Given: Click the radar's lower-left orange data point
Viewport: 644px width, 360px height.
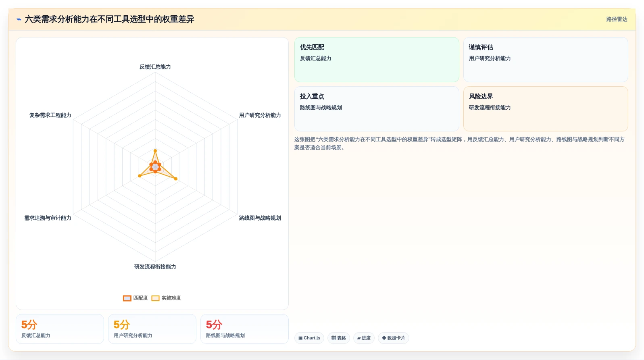Looking at the screenshot, I should coord(140,176).
